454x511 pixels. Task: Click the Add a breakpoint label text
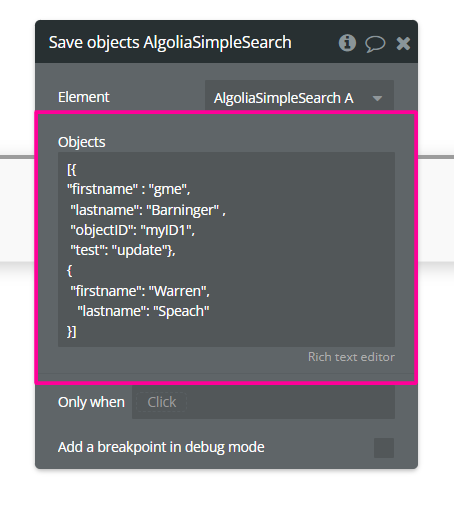[161, 447]
